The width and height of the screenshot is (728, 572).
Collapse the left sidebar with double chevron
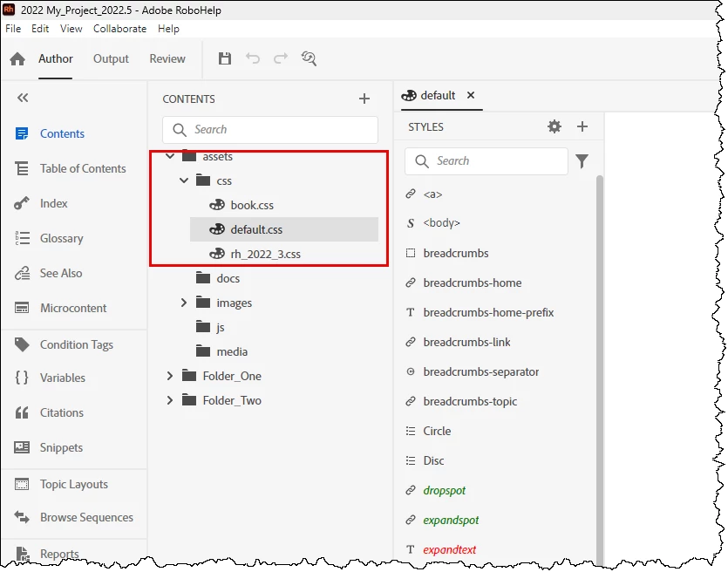(x=23, y=98)
